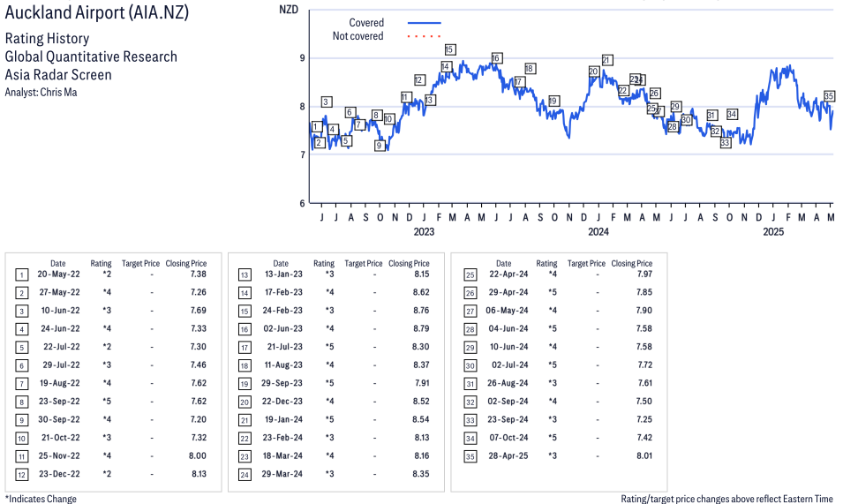Image resolution: width=843 pixels, height=504 pixels.
Task: Select chart marker 29 on the chart
Action: pos(676,107)
